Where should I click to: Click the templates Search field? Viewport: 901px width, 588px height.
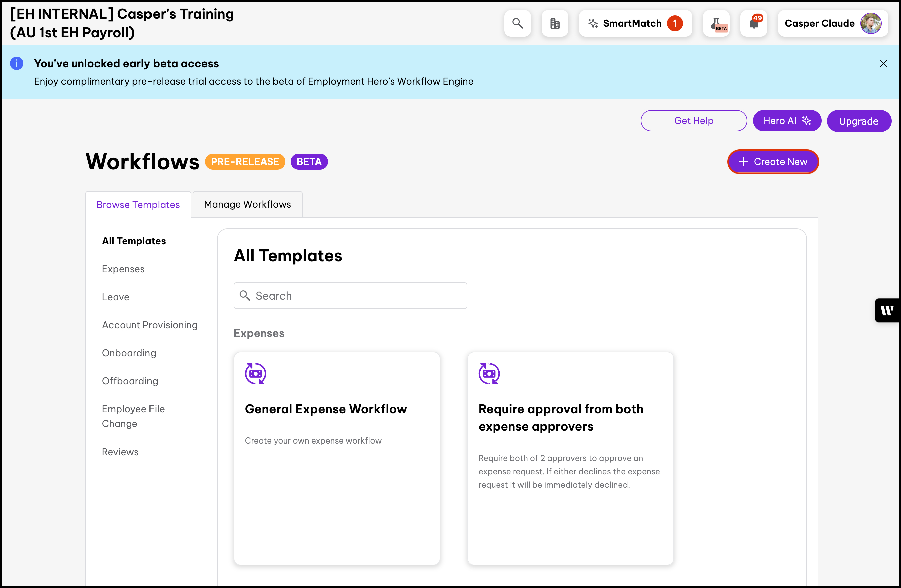(350, 296)
